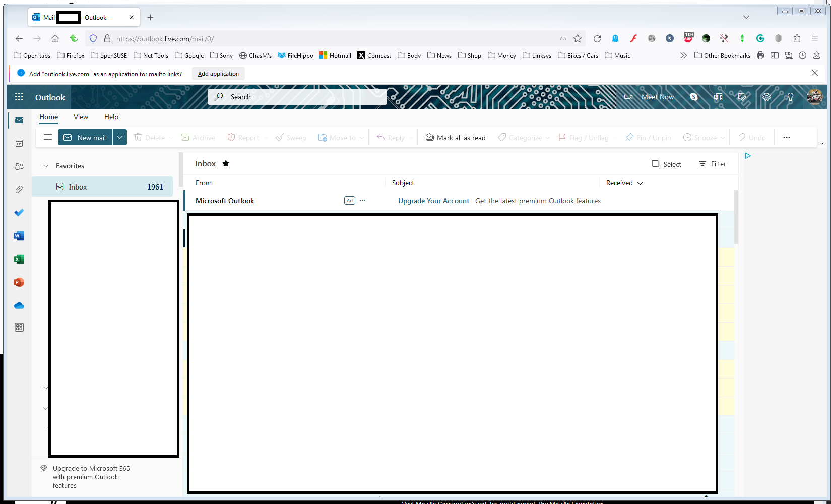
Task: Open more ribbon options ellipsis
Action: [x=787, y=137]
